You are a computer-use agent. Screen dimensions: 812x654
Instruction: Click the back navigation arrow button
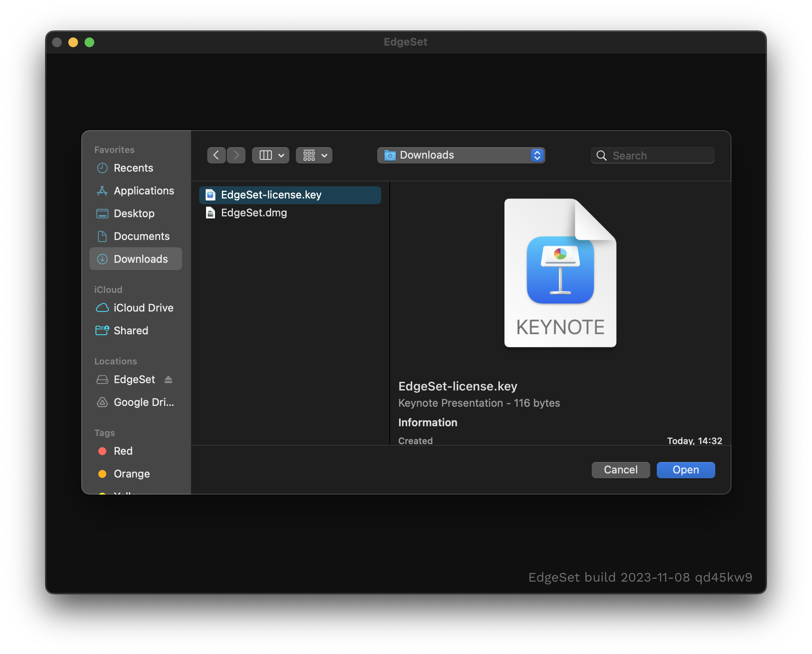pyautogui.click(x=216, y=155)
